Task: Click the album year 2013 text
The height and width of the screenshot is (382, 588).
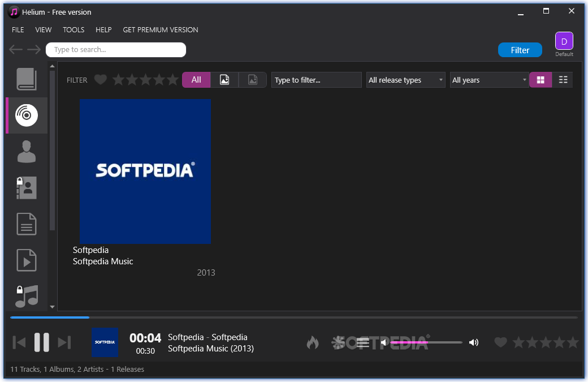Action: tap(206, 273)
